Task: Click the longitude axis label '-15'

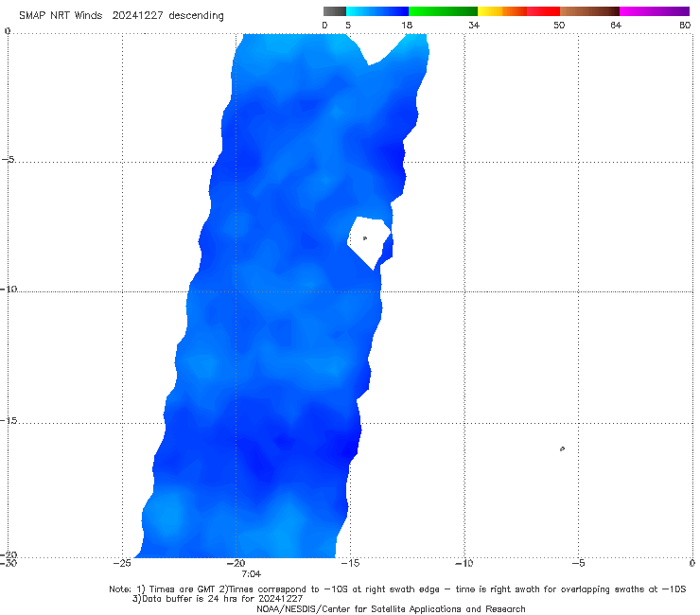Action: (350, 563)
